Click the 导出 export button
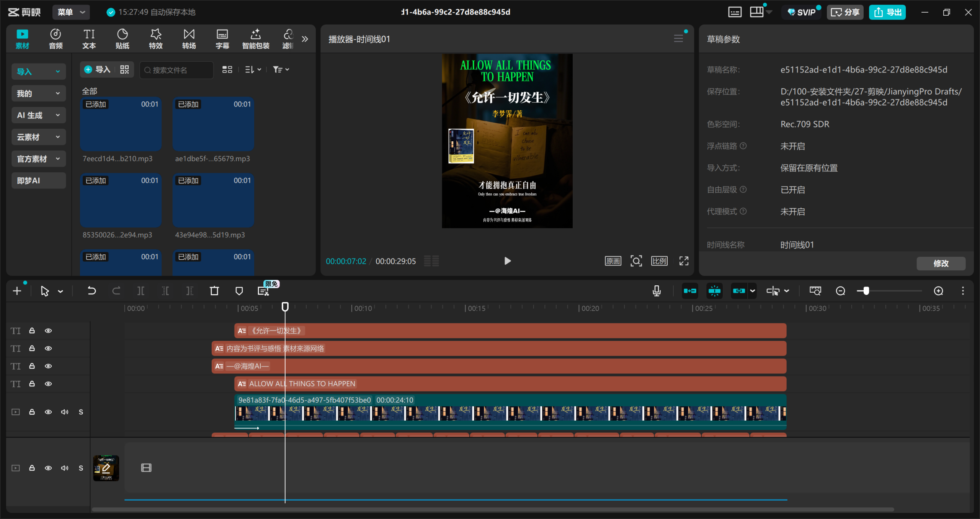Viewport: 980px width, 519px height. [887, 12]
